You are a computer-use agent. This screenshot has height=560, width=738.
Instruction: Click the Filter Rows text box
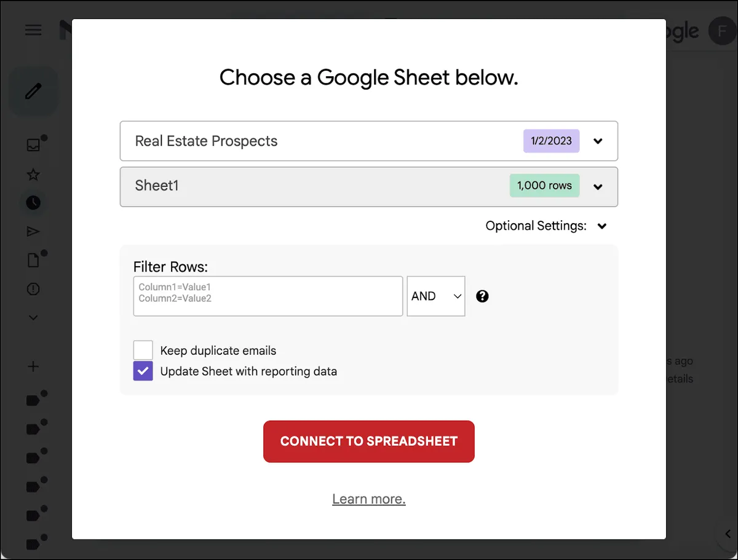pyautogui.click(x=268, y=296)
